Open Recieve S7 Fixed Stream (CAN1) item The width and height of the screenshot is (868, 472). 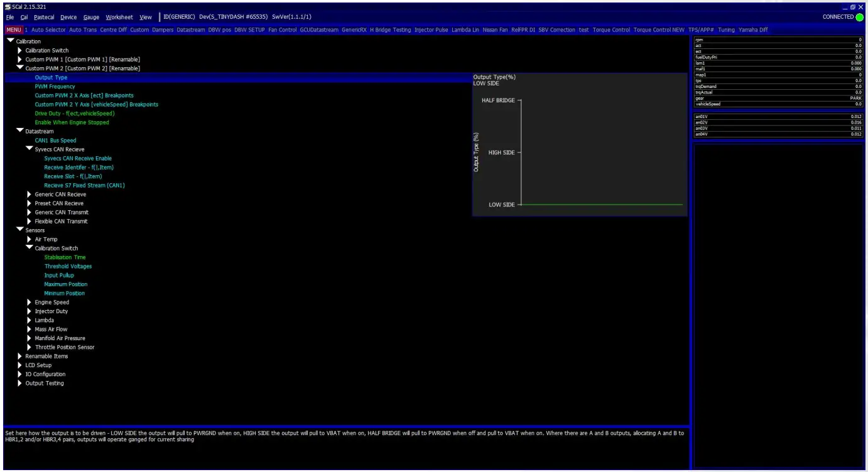tap(84, 185)
